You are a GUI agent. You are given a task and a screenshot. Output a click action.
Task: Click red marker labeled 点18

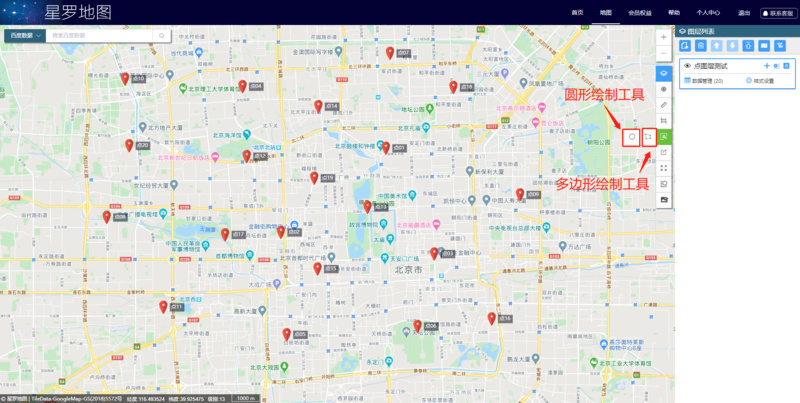(x=453, y=87)
